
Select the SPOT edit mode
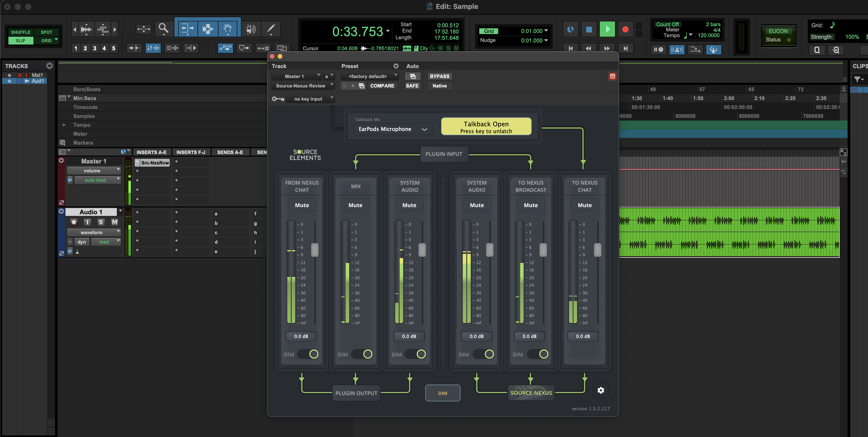click(47, 32)
